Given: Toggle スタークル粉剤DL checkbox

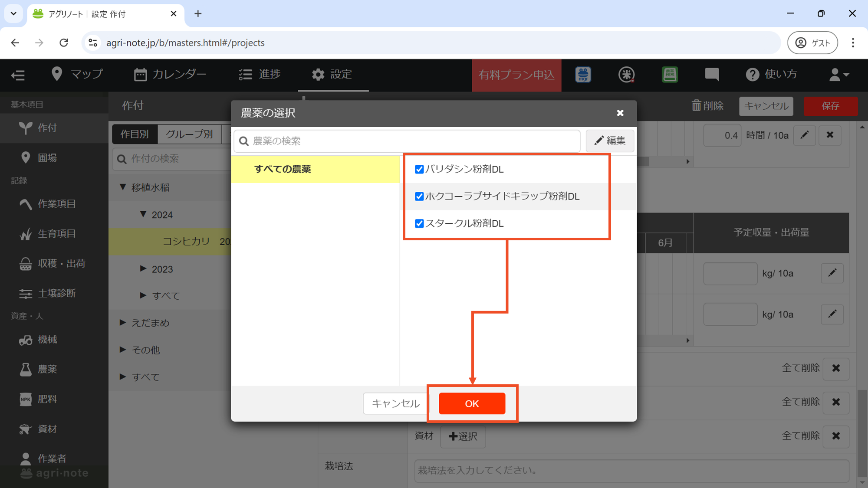Looking at the screenshot, I should pyautogui.click(x=419, y=223).
